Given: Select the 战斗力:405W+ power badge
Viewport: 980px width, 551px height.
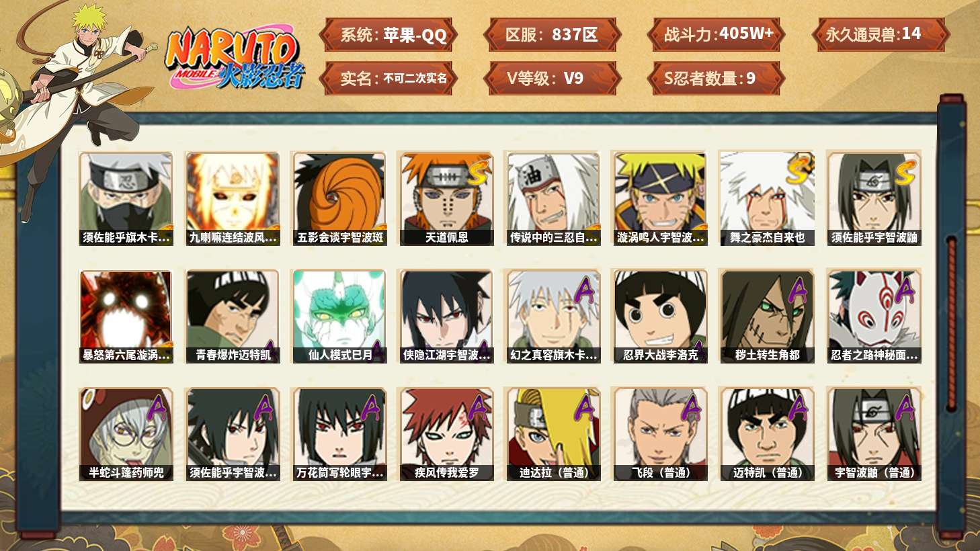Looking at the screenshot, I should point(716,35).
